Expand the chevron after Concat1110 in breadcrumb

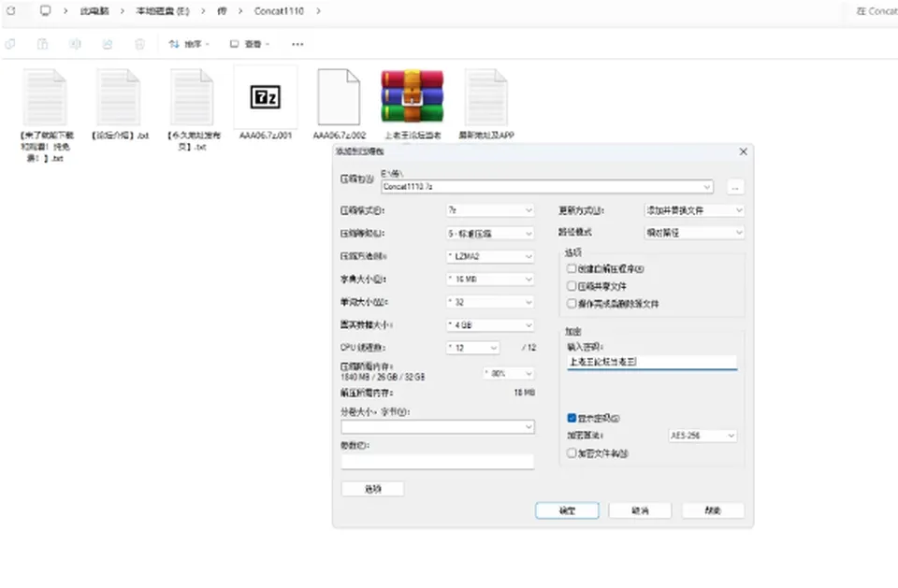click(x=318, y=11)
